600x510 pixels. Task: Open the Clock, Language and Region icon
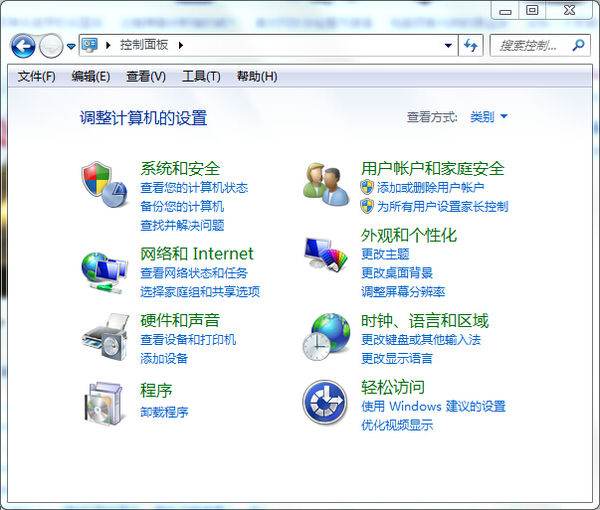(326, 337)
